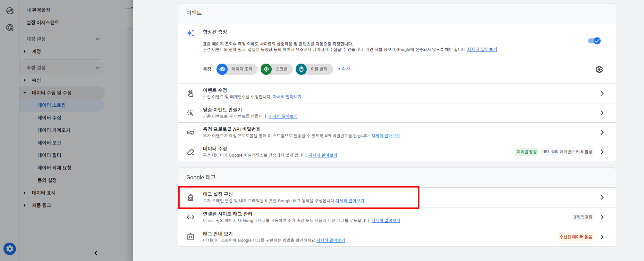Open 측정 프로토콜 API 비밀번호 chevron
Viewport: 644px width, 261px height.
pos(602,132)
